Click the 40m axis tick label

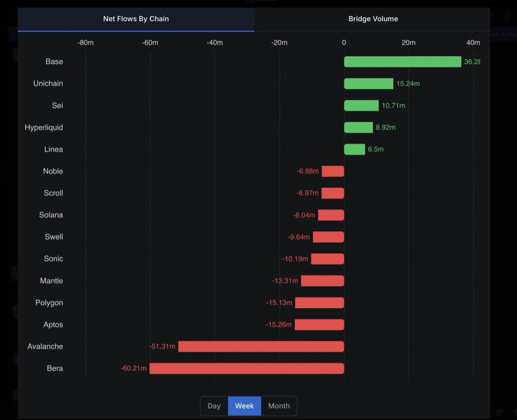click(x=473, y=43)
